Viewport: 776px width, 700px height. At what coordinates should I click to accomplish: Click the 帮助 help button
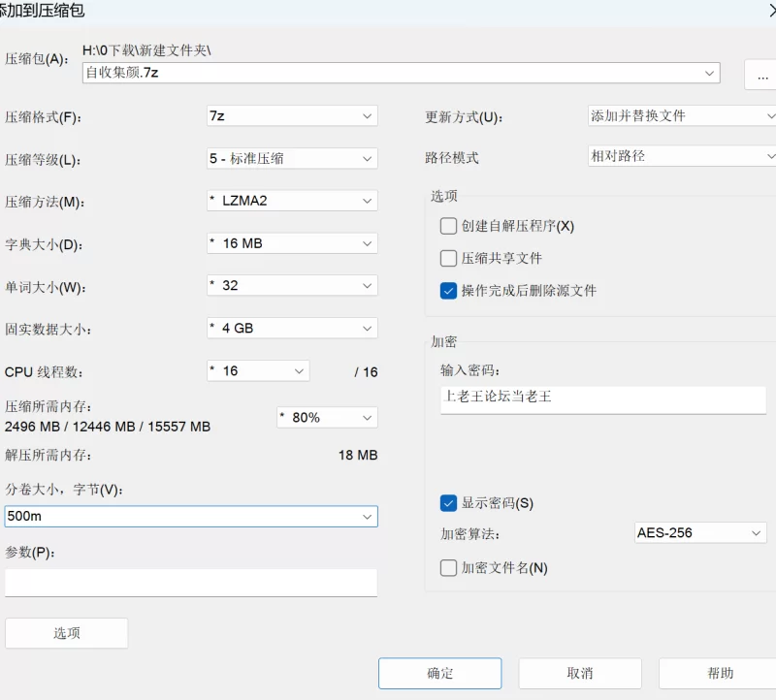pos(720,673)
